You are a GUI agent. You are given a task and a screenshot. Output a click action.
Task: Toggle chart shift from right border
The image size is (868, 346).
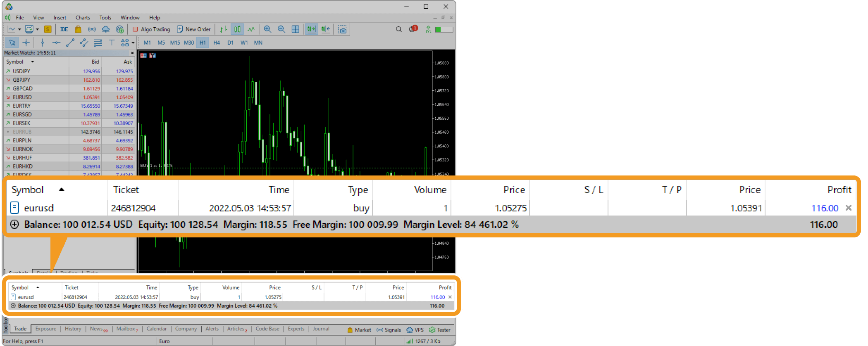coord(326,29)
